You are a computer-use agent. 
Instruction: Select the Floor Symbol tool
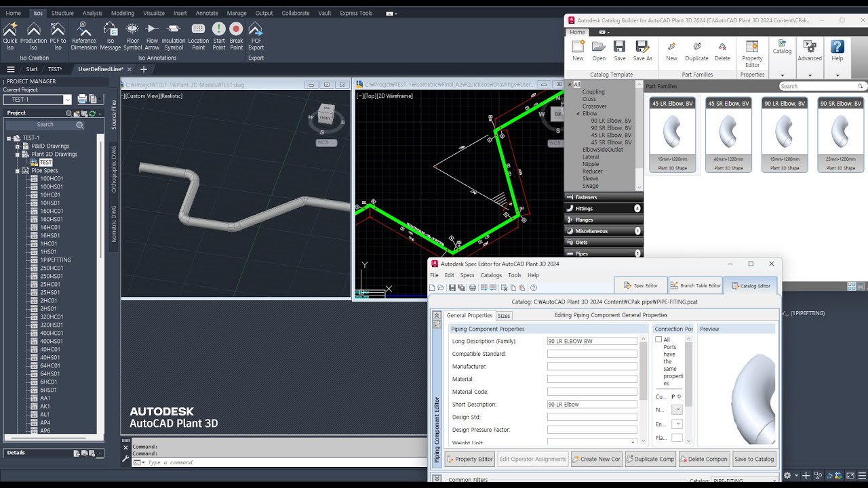(133, 36)
